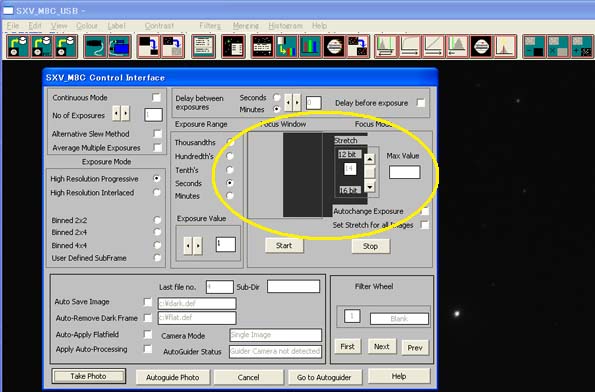
Task: Enable Auto-Remove Dark Frame checkbox
Action: click(148, 318)
